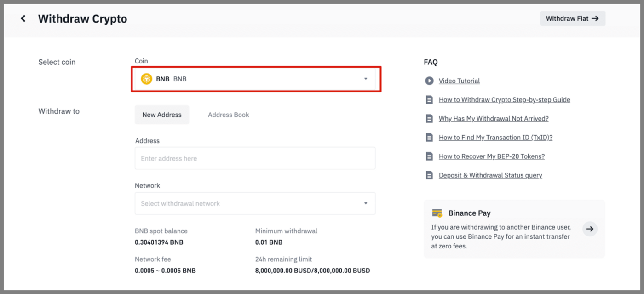
Task: Open How to Recover My BEP-20 Tokens link
Action: (x=492, y=156)
